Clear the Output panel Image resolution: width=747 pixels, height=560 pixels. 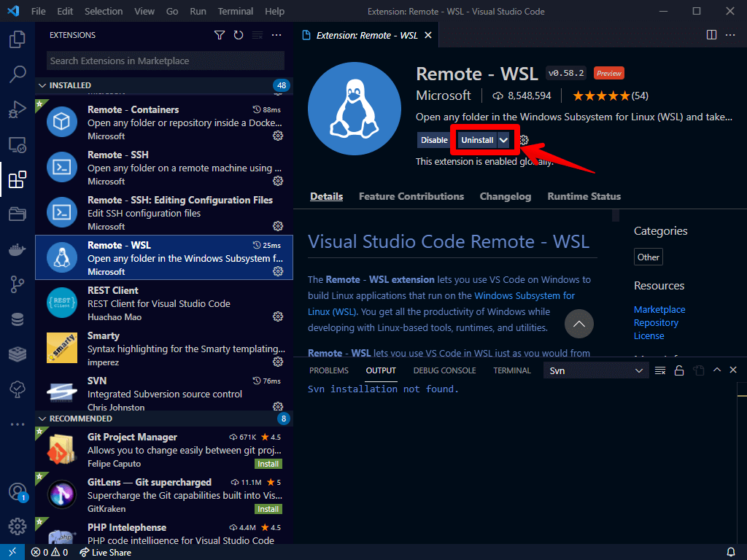659,370
